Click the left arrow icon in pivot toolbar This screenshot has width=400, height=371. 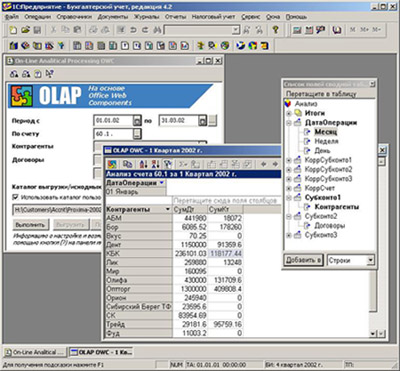263,164
